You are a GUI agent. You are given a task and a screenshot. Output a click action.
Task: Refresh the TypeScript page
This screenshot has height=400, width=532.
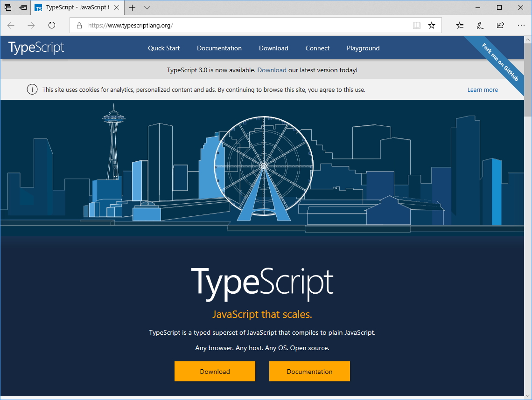(51, 25)
